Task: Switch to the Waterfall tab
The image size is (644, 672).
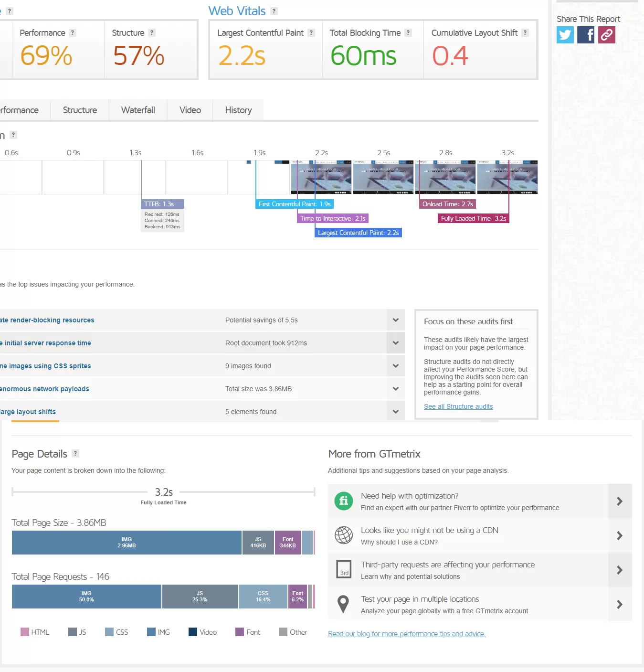Action: click(138, 110)
